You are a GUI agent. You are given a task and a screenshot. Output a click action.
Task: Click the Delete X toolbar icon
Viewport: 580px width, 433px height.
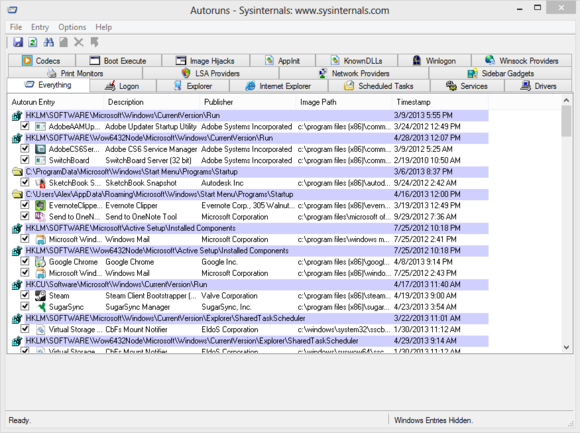tap(78, 42)
